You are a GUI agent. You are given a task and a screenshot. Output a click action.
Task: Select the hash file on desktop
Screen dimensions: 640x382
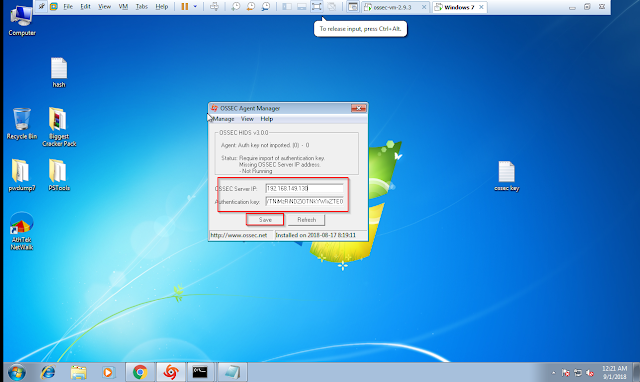(x=59, y=73)
